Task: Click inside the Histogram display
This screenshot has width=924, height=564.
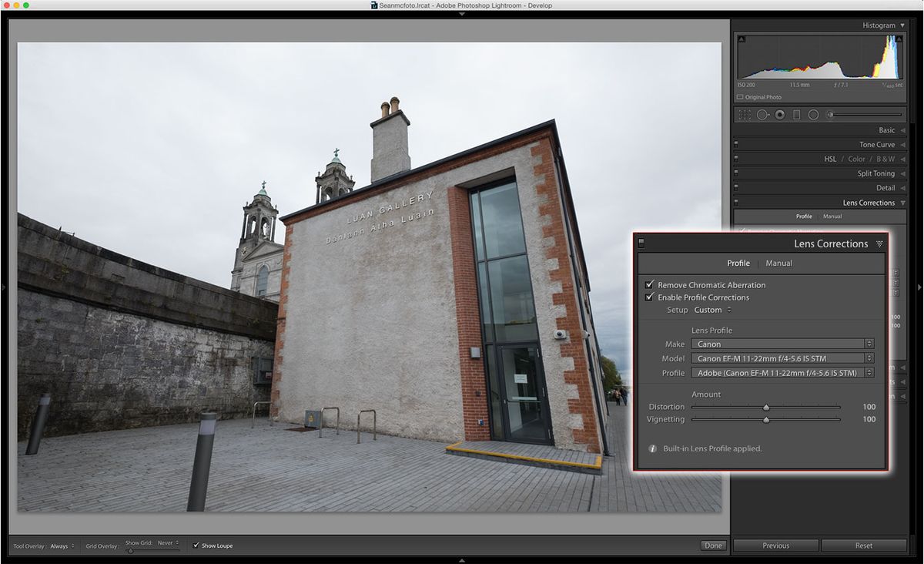Action: [819, 58]
